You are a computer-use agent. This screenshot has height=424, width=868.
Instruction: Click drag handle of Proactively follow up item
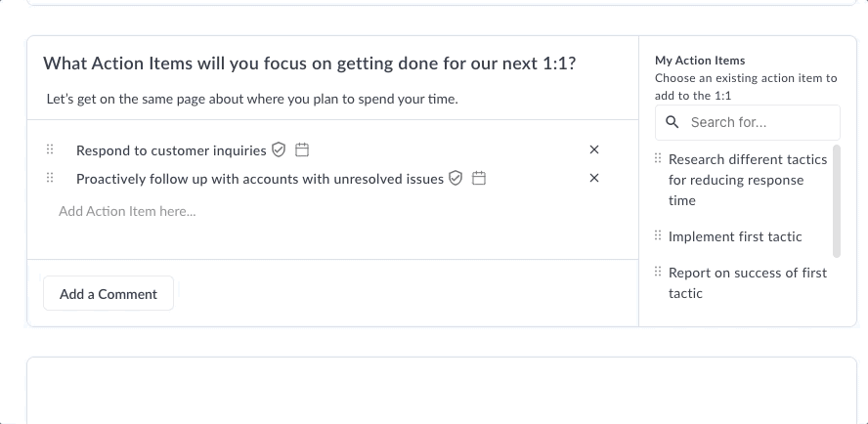(50, 177)
